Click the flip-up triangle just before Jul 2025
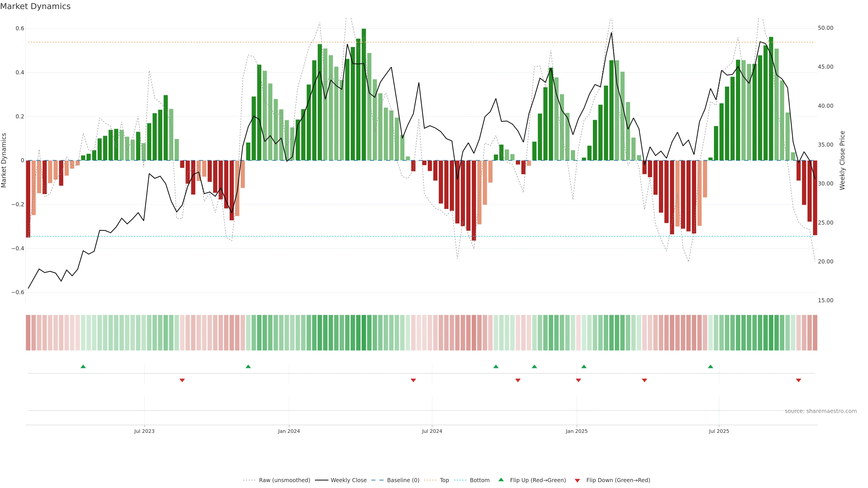The image size is (868, 488). pos(710,366)
